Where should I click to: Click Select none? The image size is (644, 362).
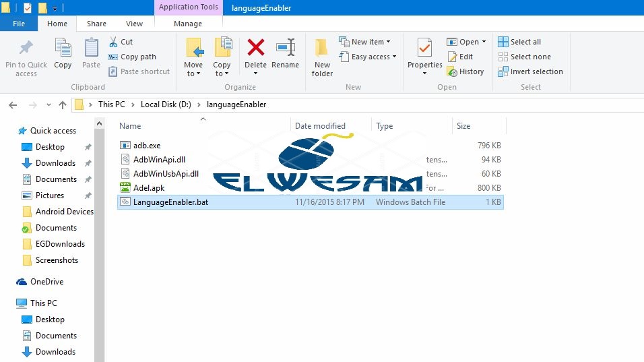click(x=525, y=57)
